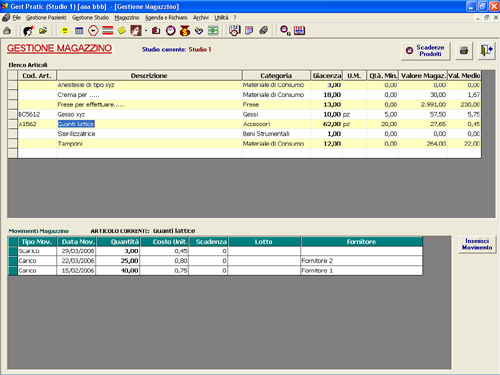Screen dimensions: 500x375
Task: Click the 0,75 unit cost cell
Action: [165, 271]
